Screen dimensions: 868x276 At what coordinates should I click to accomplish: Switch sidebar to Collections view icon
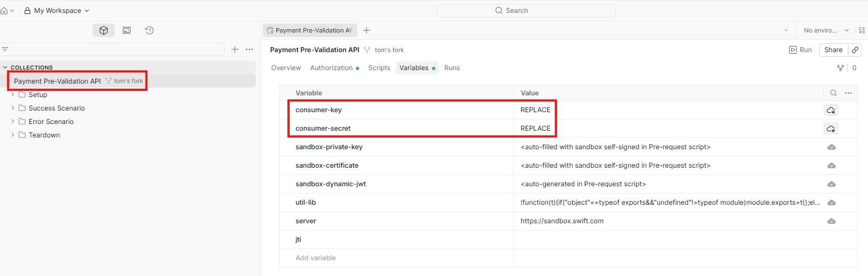pos(104,30)
